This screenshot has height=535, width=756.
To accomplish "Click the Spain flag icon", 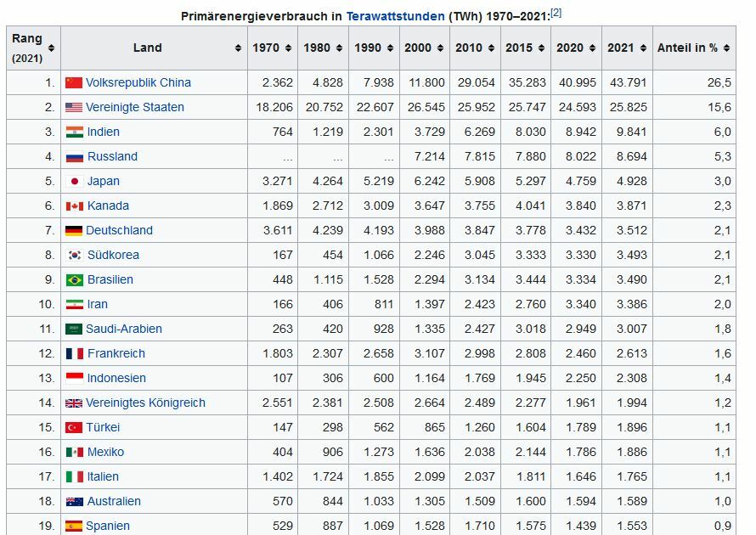I will pyautogui.click(x=74, y=527).
